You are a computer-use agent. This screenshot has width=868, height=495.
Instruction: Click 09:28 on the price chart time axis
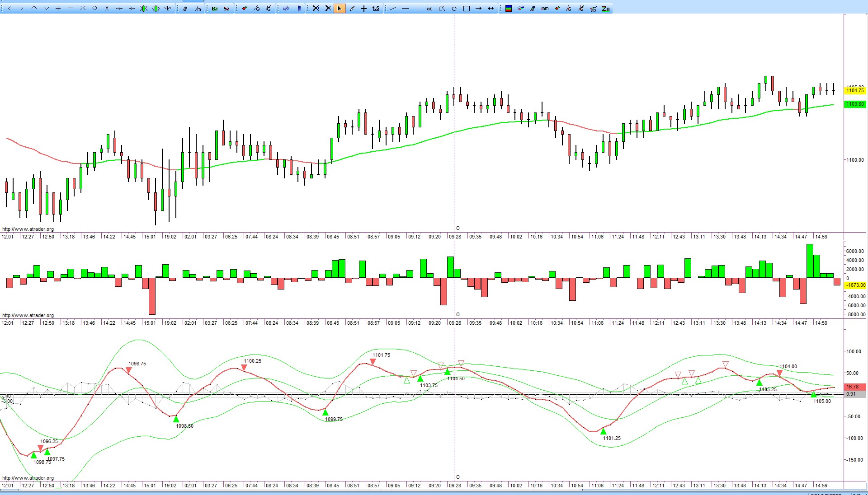(x=455, y=237)
